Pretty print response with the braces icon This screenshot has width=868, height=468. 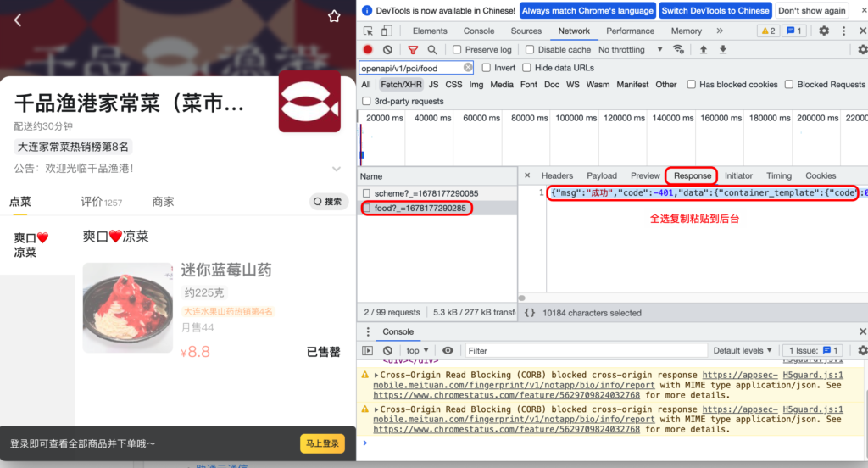530,313
